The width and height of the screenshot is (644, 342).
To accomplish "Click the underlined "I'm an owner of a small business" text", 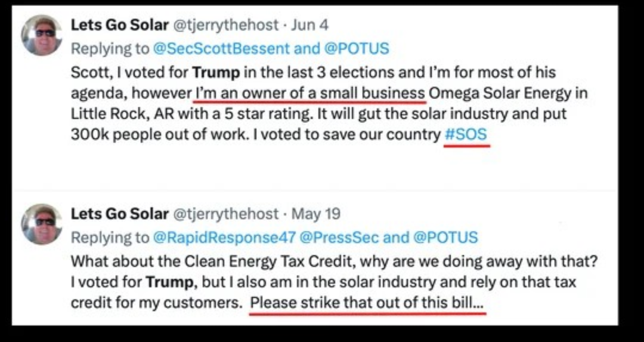I will (x=310, y=94).
